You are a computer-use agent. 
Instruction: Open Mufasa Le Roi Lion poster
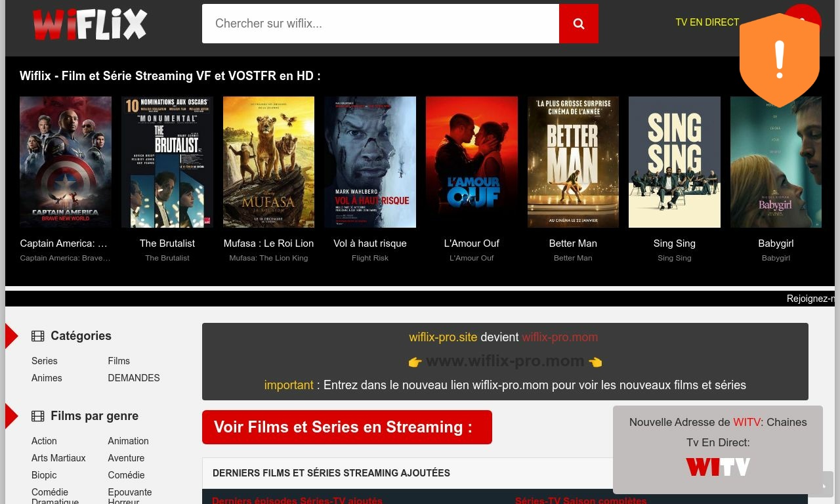268,162
